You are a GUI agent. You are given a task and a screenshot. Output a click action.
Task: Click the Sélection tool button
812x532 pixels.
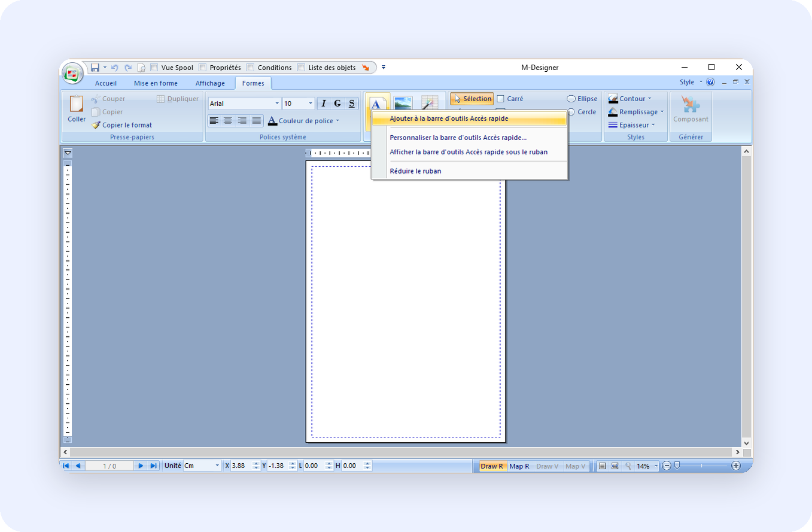(472, 99)
